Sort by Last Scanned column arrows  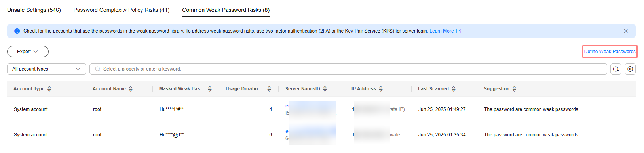(x=454, y=89)
